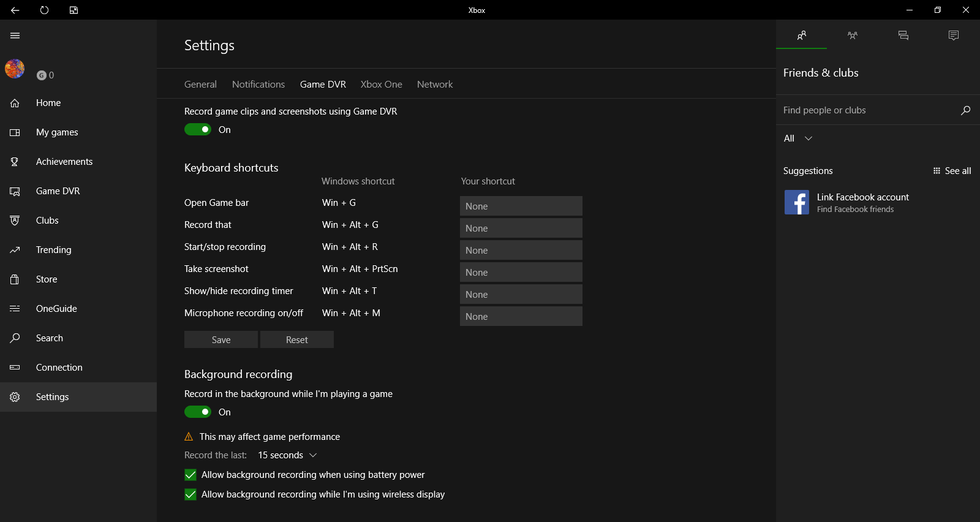The height and width of the screenshot is (522, 980).
Task: Switch to the Notifications tab
Action: click(258, 85)
